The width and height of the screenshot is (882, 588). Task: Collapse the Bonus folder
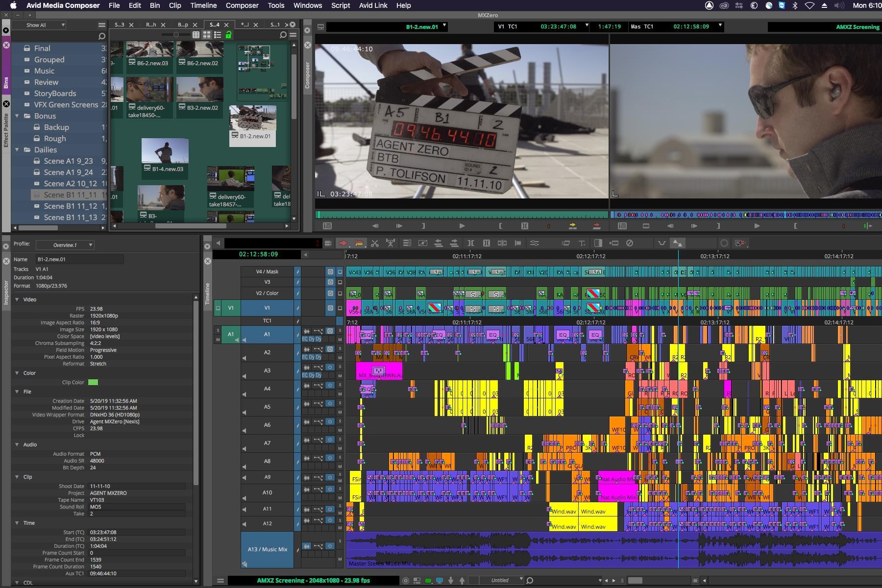tap(17, 116)
